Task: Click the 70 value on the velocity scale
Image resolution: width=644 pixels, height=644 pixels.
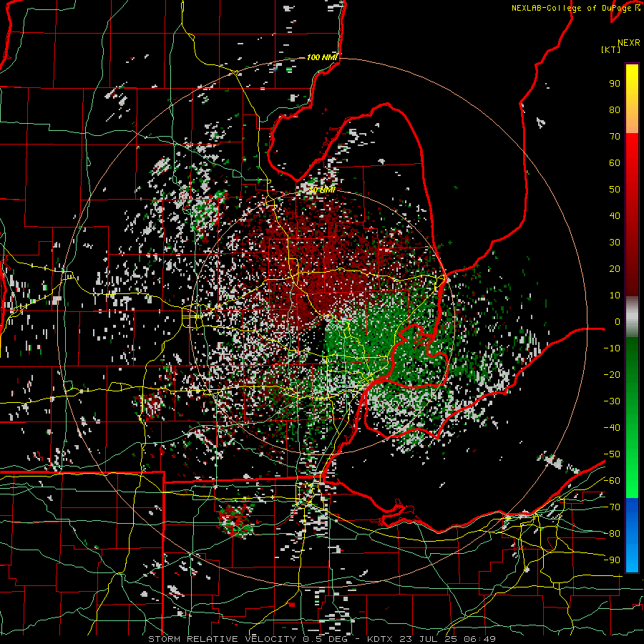Action: click(x=615, y=137)
